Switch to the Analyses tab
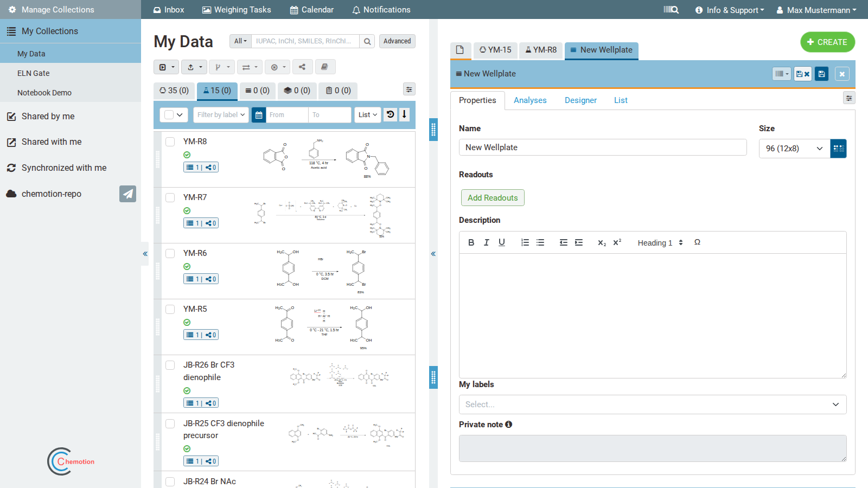The image size is (868, 488). (x=530, y=100)
